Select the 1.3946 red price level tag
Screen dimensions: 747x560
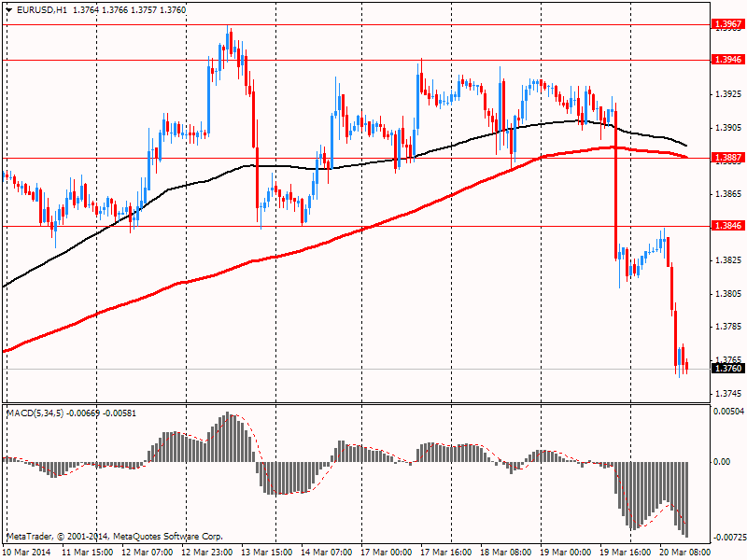click(x=727, y=60)
